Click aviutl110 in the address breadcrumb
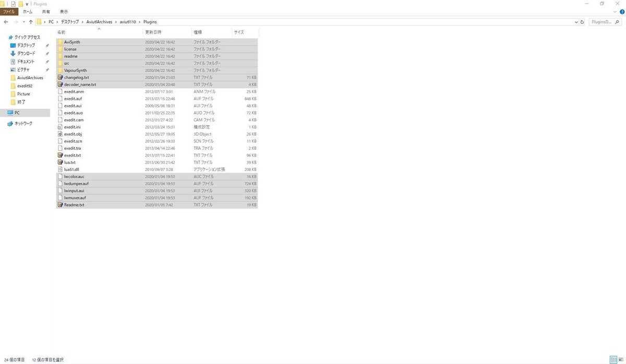Image resolution: width=626 pixels, height=364 pixels. [128, 22]
